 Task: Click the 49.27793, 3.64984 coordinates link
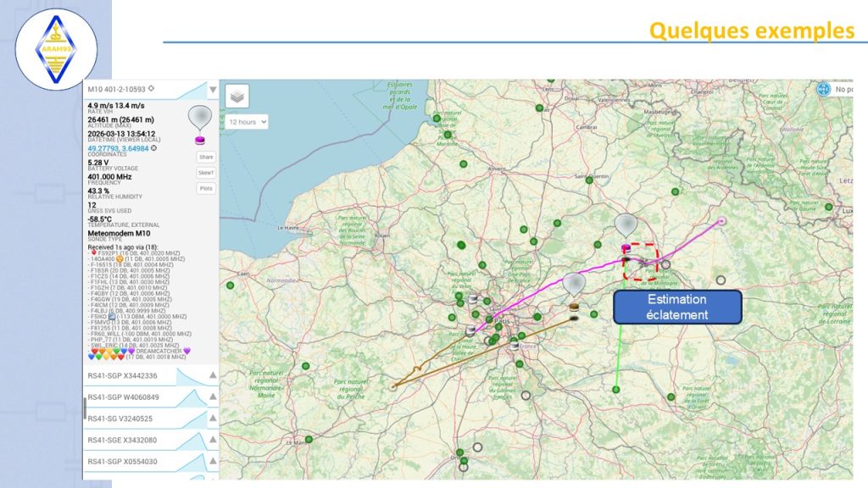[x=118, y=148]
